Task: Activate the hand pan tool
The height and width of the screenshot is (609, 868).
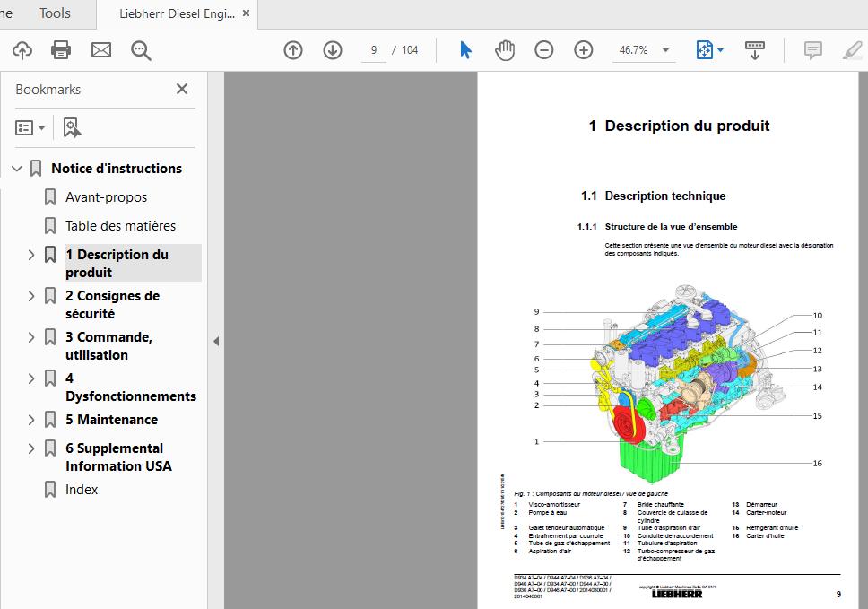Action: coord(505,50)
